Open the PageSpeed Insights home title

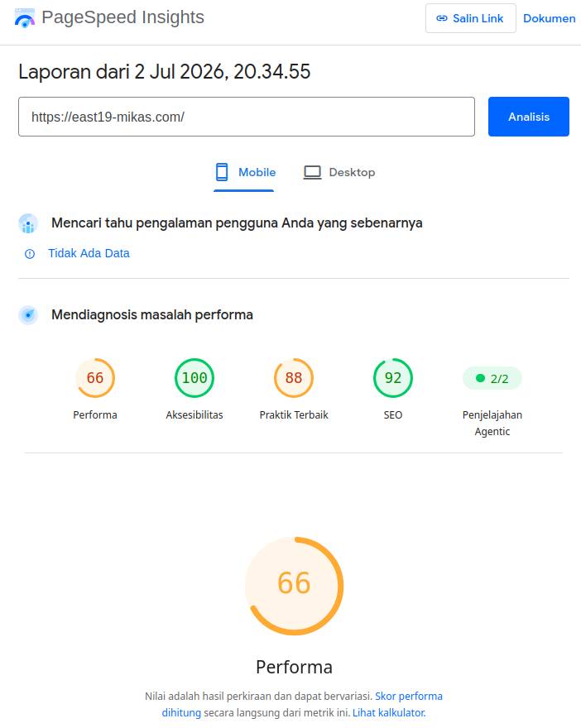pos(122,17)
